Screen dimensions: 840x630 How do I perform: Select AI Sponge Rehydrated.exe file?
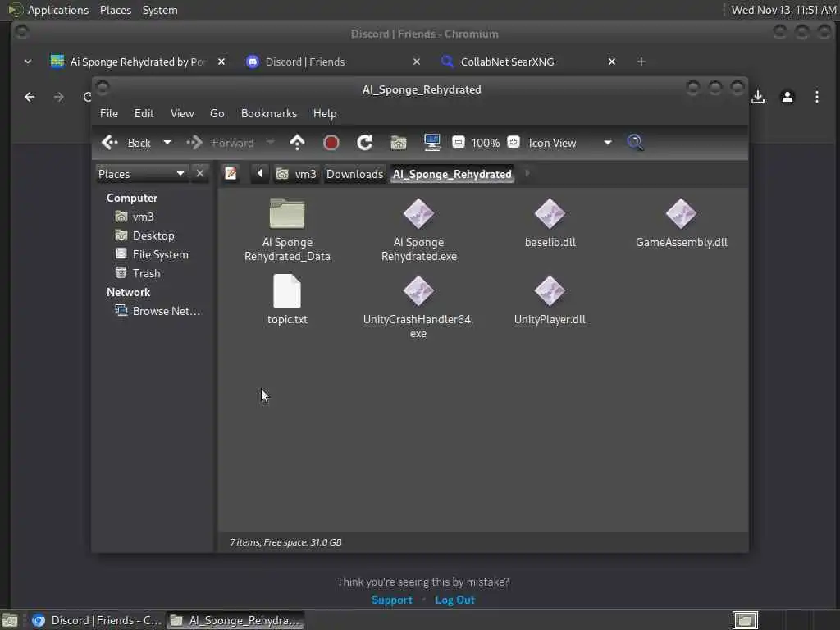(419, 230)
